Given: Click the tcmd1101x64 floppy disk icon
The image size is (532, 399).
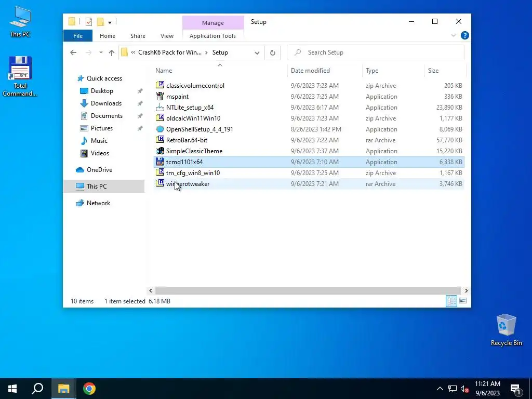Looking at the screenshot, I should point(160,162).
